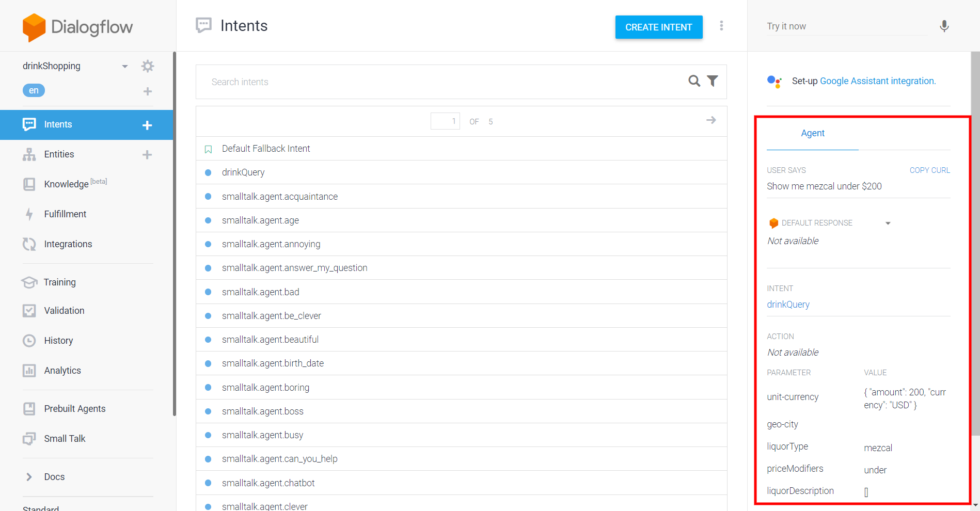This screenshot has width=980, height=511.
Task: Click the Prebuilt Agents icon
Action: tap(29, 409)
